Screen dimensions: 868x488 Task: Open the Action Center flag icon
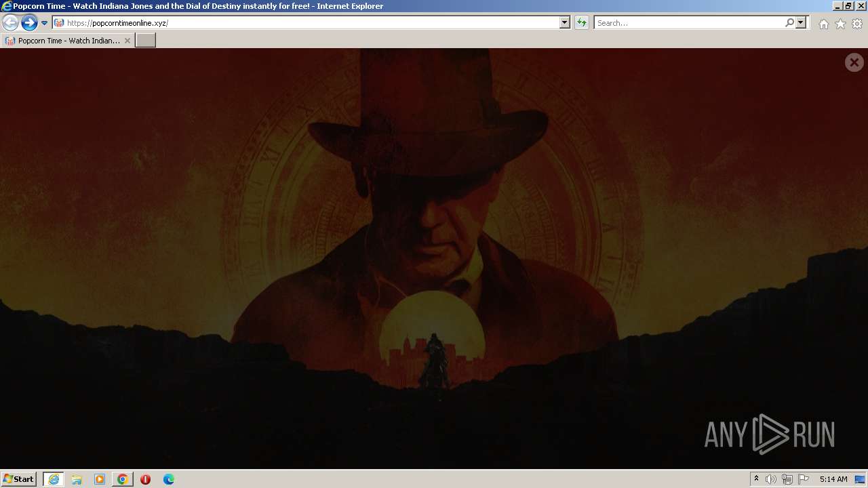[804, 479]
